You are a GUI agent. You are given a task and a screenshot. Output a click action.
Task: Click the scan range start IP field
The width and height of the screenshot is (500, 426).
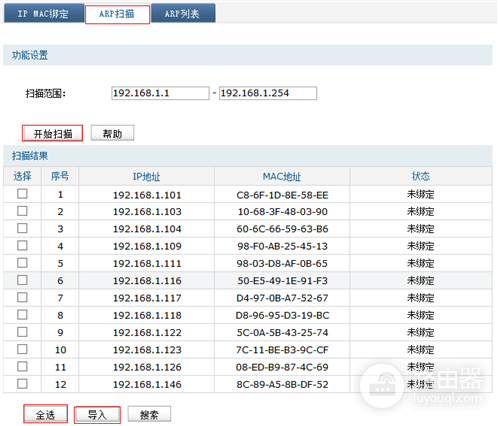coord(160,93)
